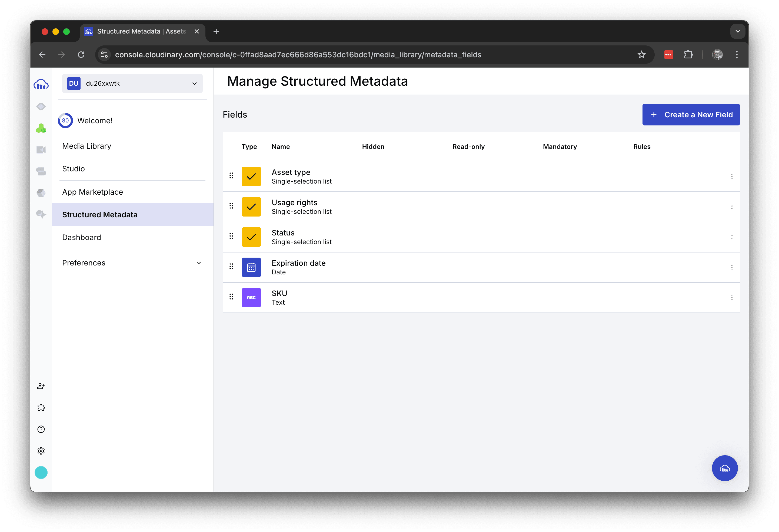Open the Dashboard menu item
The width and height of the screenshot is (779, 532).
(x=81, y=237)
